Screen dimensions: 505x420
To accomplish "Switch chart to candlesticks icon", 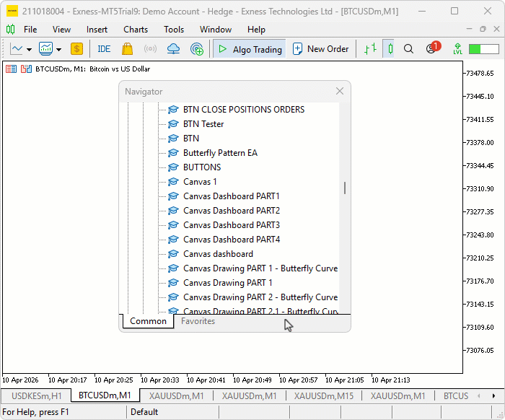I will (390, 49).
